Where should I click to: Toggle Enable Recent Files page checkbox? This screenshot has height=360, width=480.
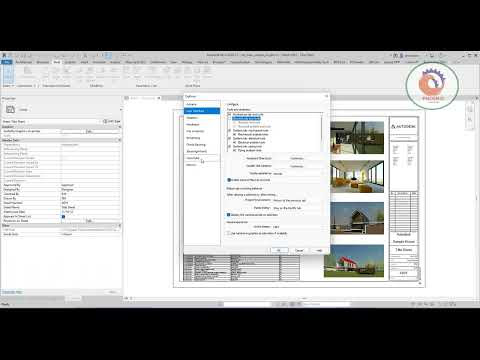tap(229, 180)
